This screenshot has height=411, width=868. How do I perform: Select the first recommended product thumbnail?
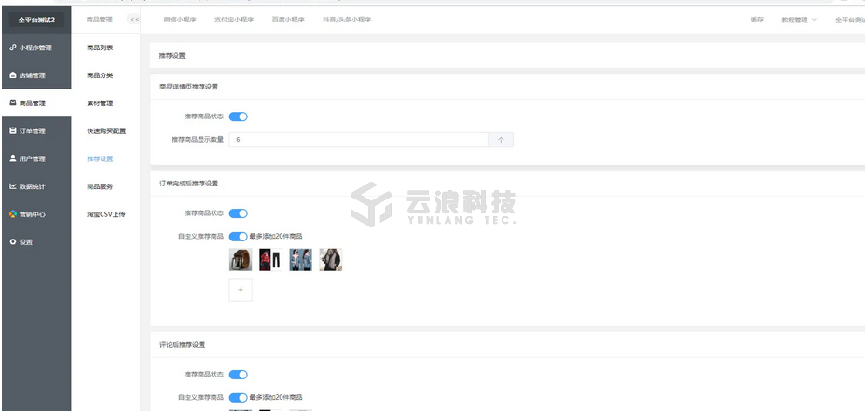coord(241,260)
